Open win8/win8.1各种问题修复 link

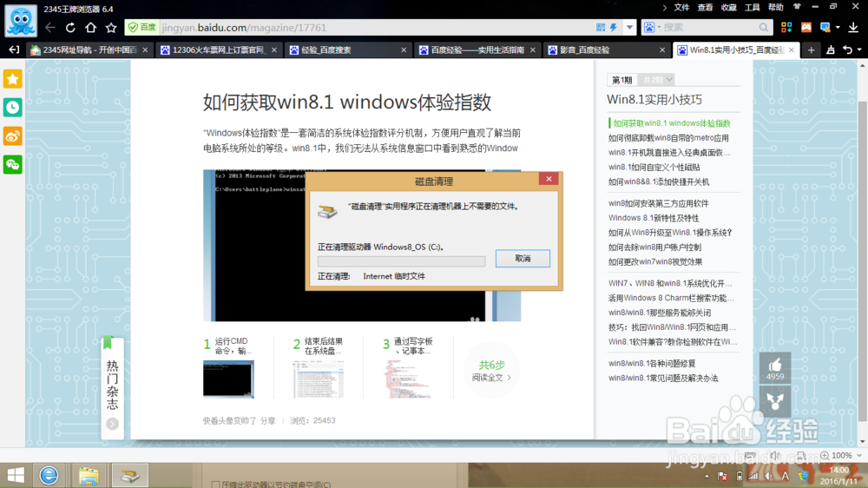click(x=652, y=364)
